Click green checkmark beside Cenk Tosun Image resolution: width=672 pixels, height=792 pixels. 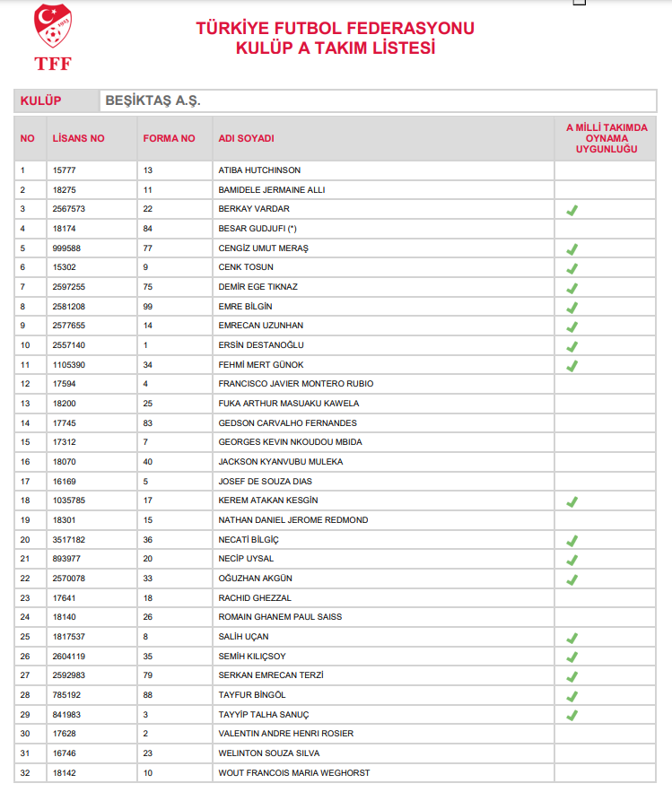pos(572,268)
